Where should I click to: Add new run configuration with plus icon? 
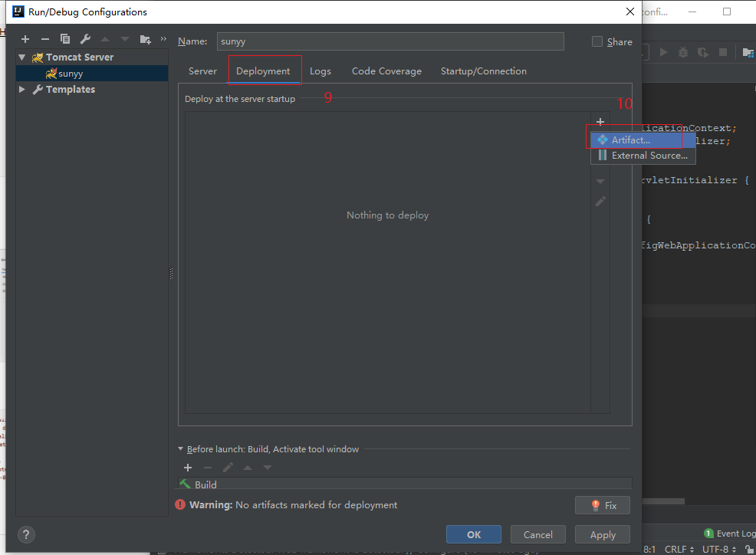coord(25,39)
